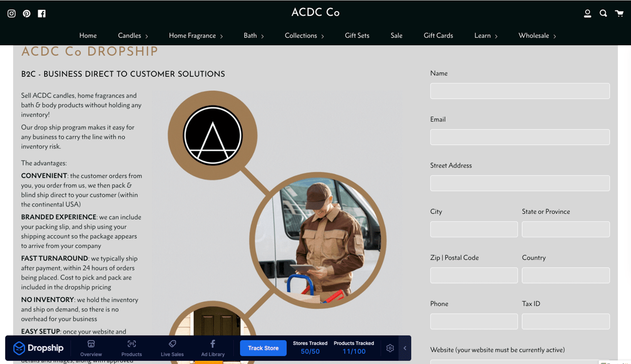Click the ACDC logo circle image

pos(212,136)
